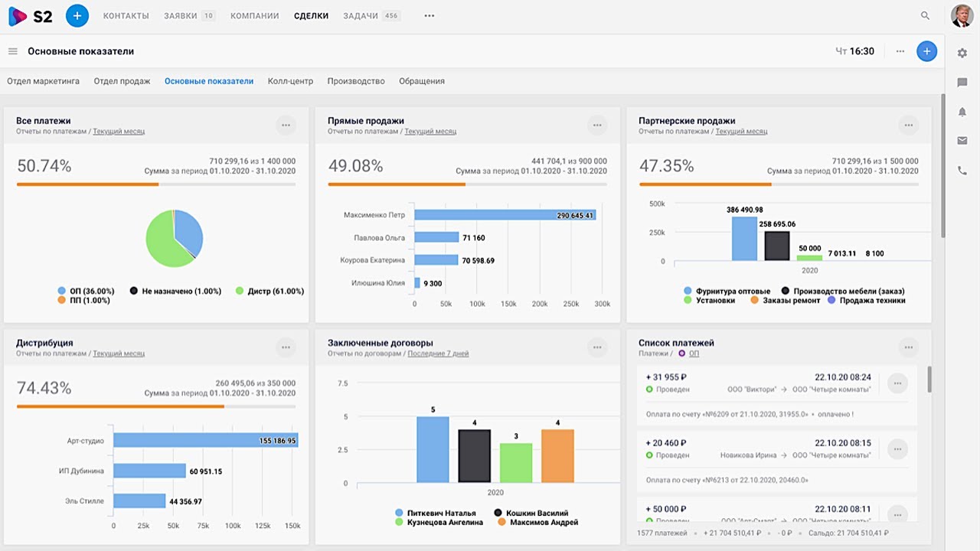Toggle the ОП legend item in pie chart
This screenshot has height=551, width=980.
coord(86,291)
